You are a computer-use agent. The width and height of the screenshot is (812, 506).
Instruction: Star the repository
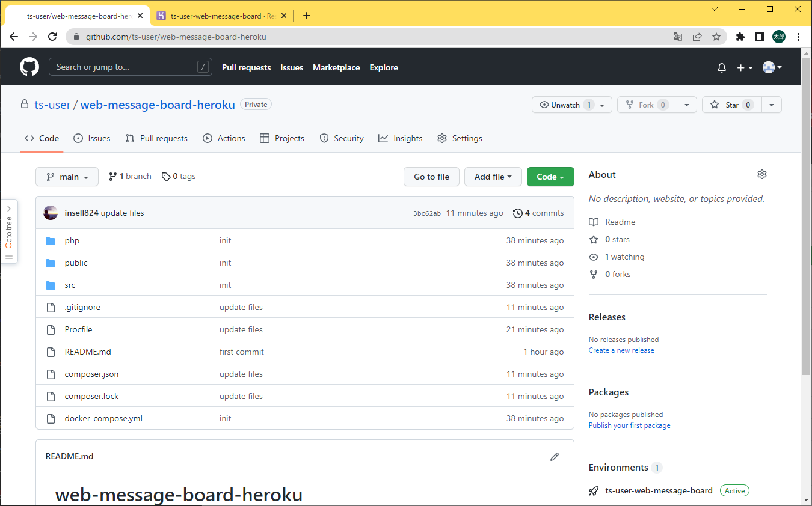732,105
